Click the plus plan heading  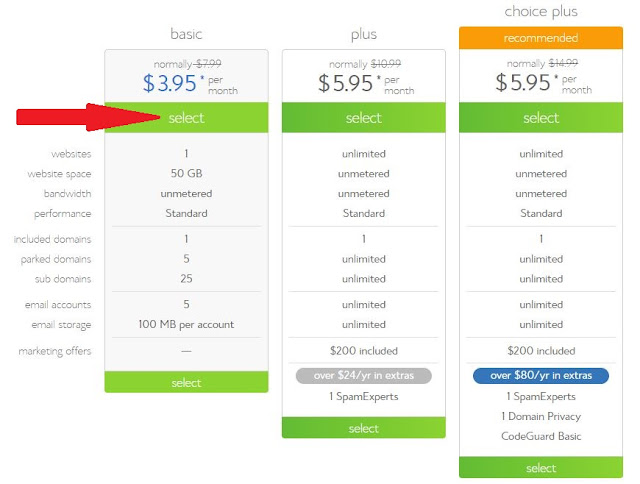click(363, 34)
